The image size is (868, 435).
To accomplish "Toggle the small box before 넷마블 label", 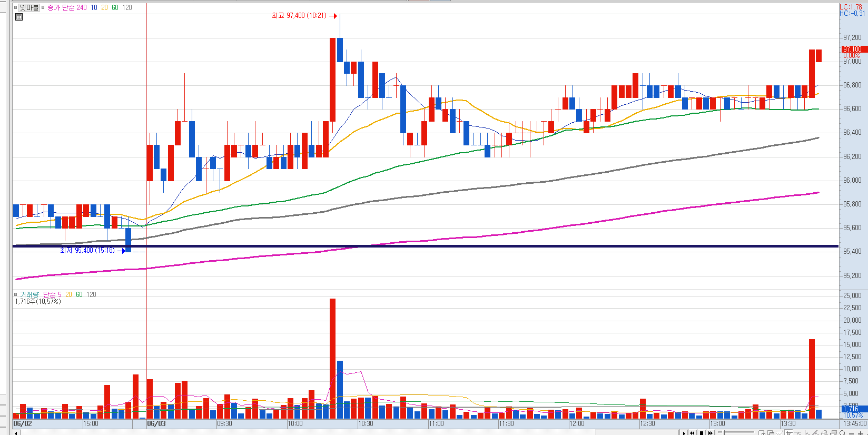I will tap(16, 7).
